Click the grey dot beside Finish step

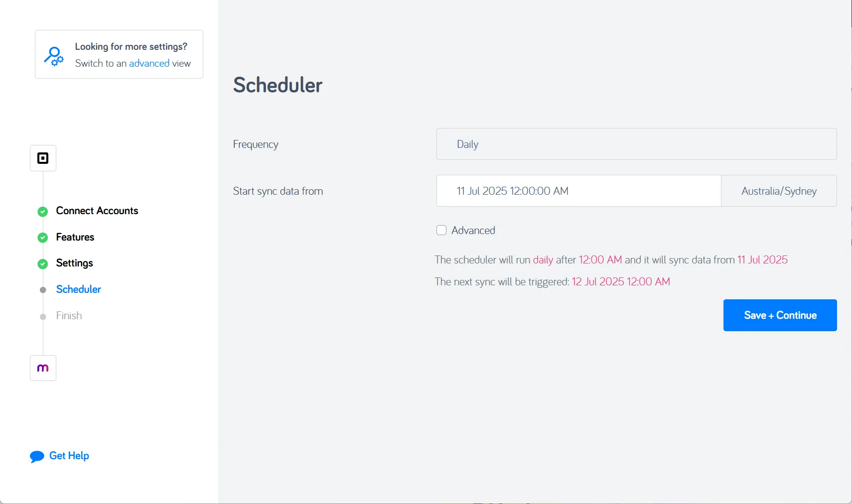coord(43,317)
